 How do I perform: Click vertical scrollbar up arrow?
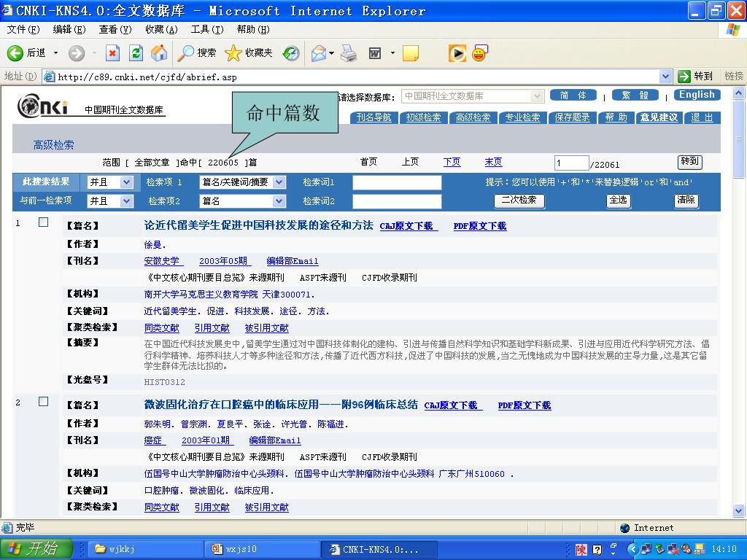coord(739,93)
